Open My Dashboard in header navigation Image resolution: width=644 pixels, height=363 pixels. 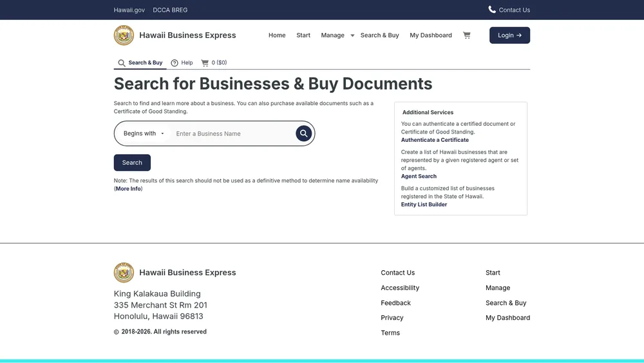pyautogui.click(x=430, y=35)
